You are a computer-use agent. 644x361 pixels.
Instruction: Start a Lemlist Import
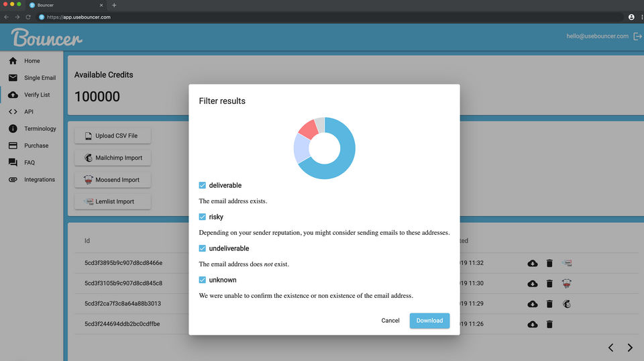coord(113,202)
